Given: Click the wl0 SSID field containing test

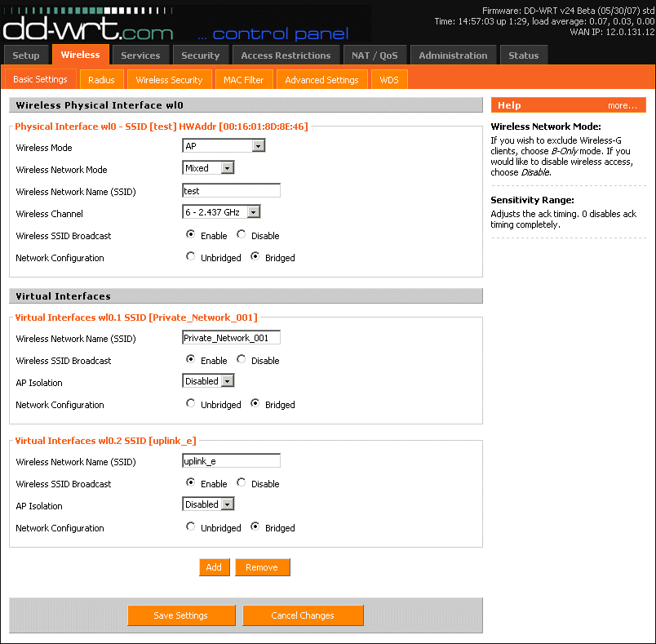Looking at the screenshot, I should (231, 190).
